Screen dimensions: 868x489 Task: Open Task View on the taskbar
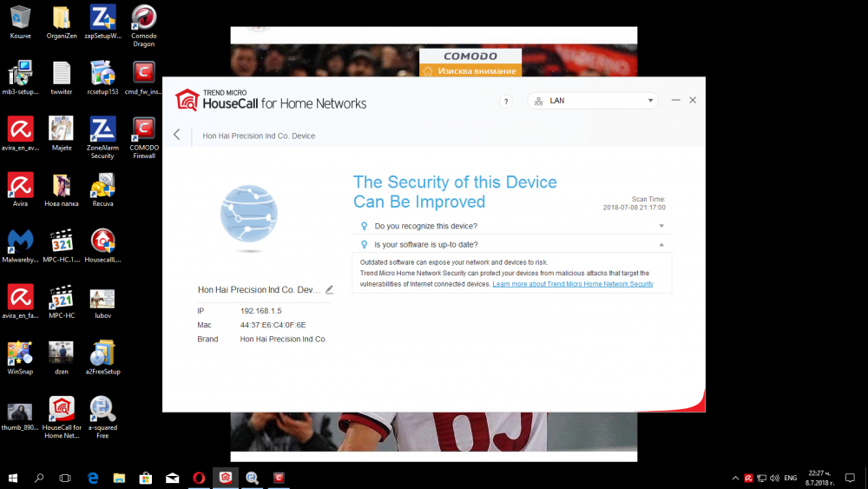click(x=65, y=478)
